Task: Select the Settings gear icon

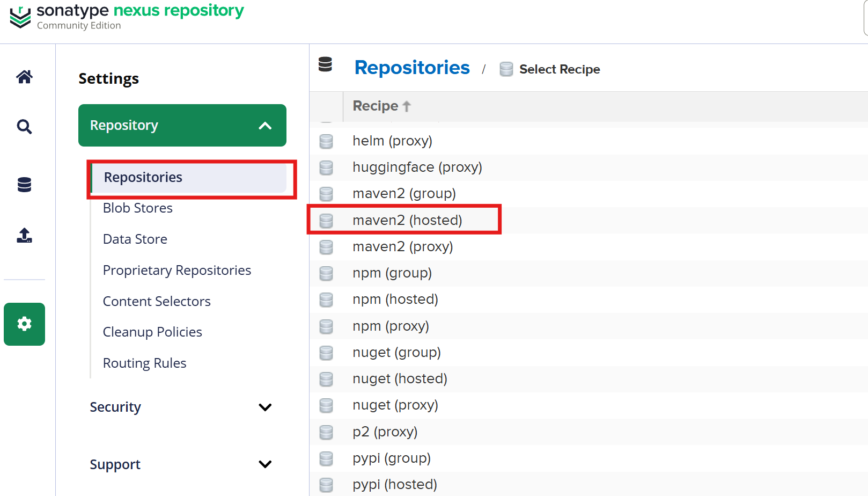Action: (24, 324)
